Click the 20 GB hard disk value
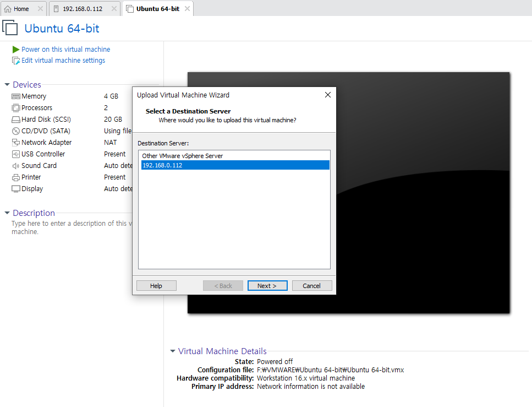Viewport: 532px width, 407px height. point(113,120)
